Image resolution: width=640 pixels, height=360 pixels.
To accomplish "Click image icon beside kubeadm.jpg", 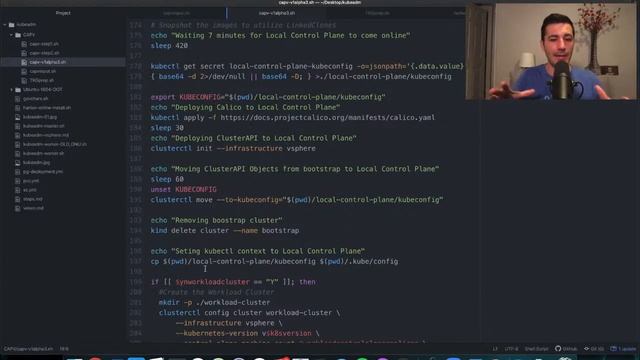I will [18, 162].
